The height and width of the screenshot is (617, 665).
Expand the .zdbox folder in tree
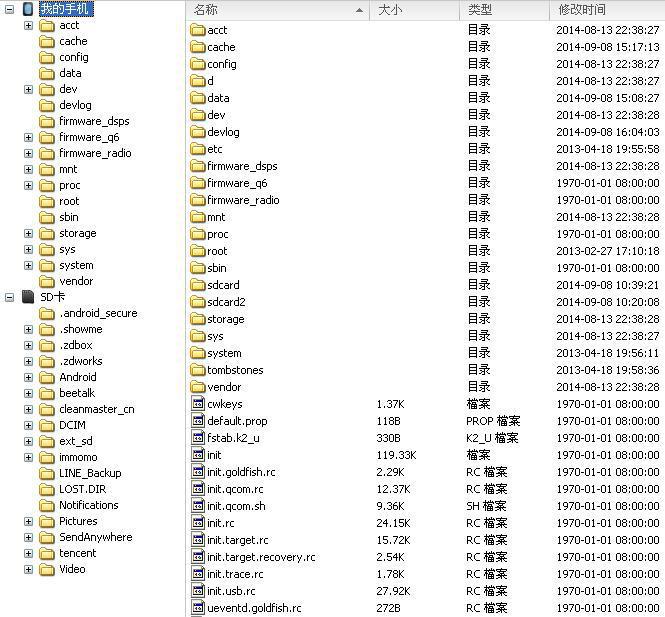point(28,345)
